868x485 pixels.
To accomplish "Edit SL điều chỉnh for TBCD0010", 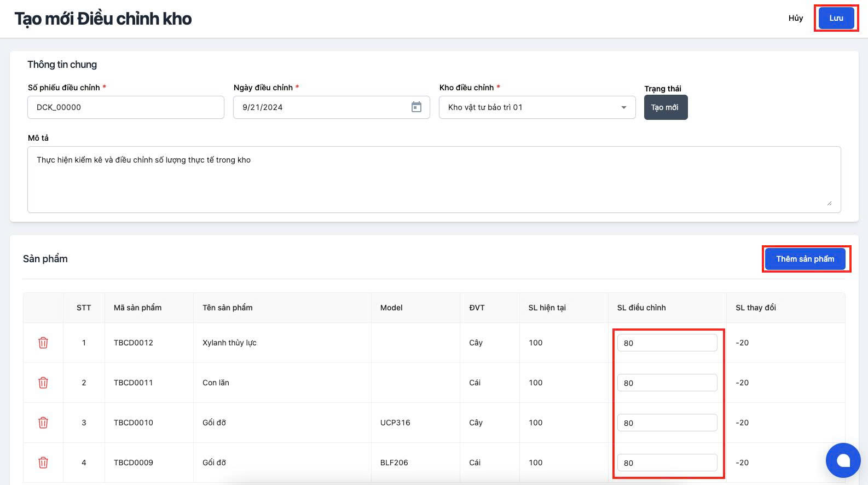I will coord(667,423).
